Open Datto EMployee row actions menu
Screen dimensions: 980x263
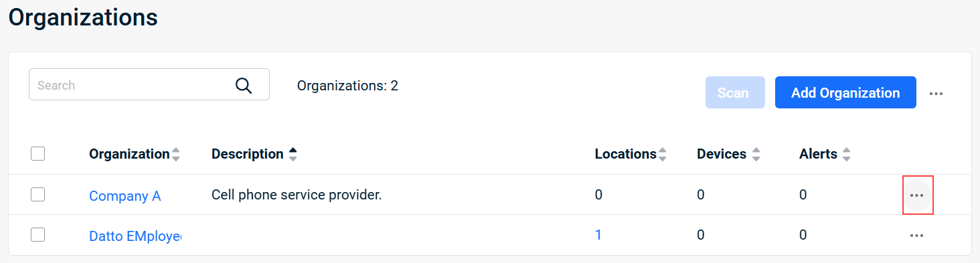click(x=917, y=236)
